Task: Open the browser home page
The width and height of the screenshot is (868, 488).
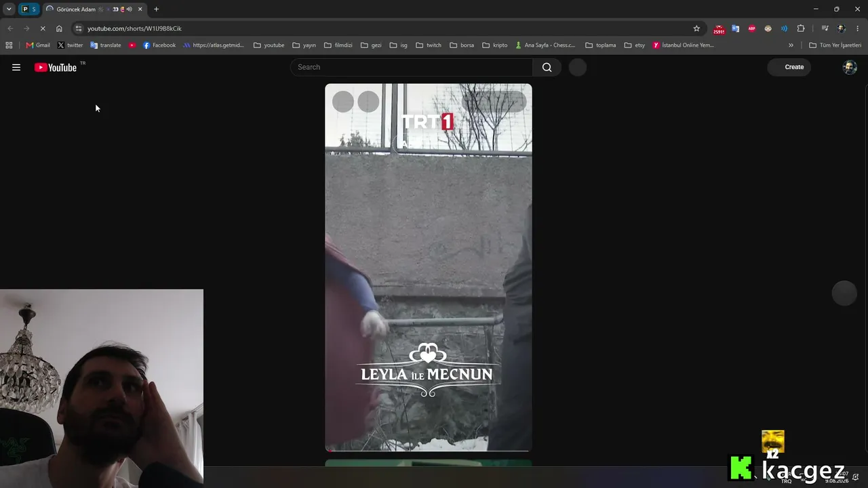Action: pyautogui.click(x=59, y=28)
